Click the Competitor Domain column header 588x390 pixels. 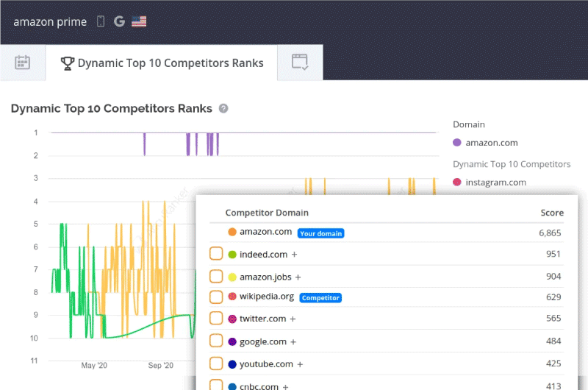click(x=267, y=213)
